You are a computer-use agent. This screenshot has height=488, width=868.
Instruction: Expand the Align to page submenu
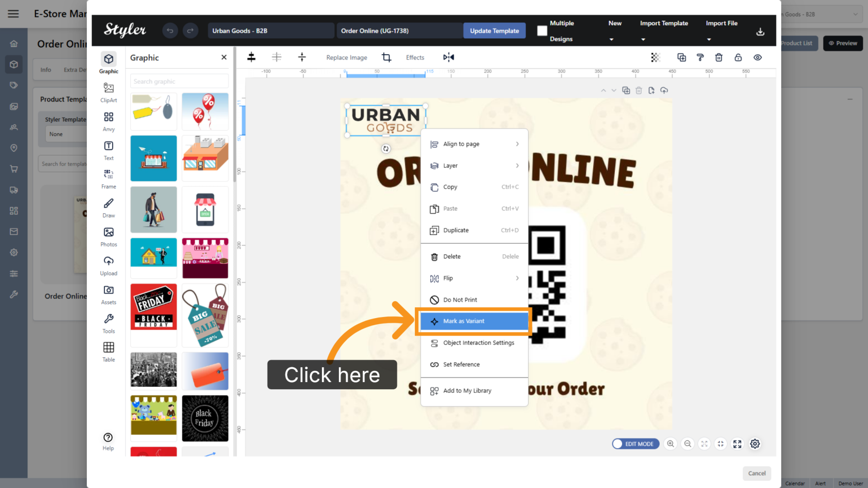point(474,144)
